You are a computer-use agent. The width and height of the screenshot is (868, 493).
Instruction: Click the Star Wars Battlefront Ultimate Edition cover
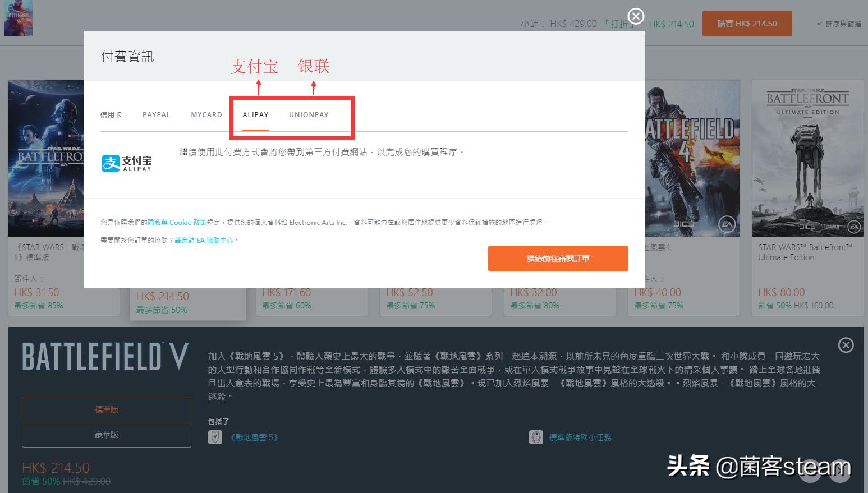807,157
